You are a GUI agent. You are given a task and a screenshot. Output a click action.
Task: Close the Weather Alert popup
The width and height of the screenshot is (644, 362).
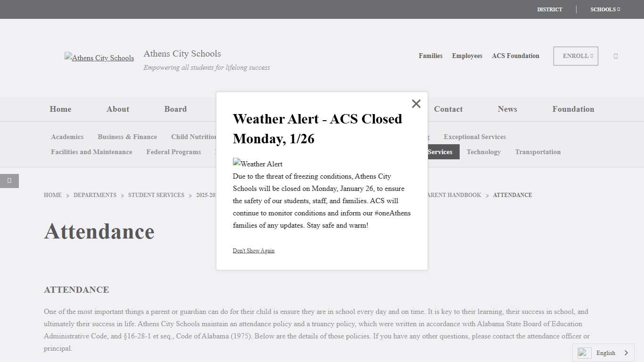(x=416, y=104)
